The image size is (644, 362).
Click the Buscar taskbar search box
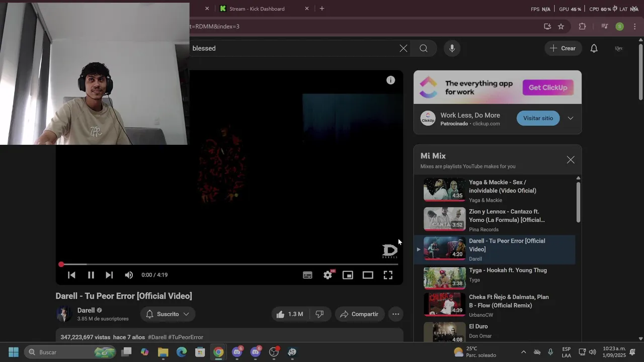pos(70,352)
